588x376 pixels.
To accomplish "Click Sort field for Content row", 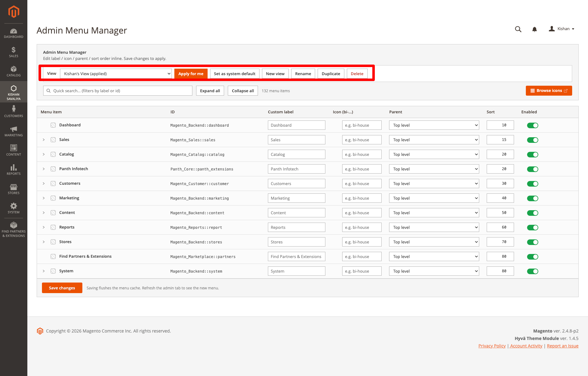I will click(x=500, y=213).
